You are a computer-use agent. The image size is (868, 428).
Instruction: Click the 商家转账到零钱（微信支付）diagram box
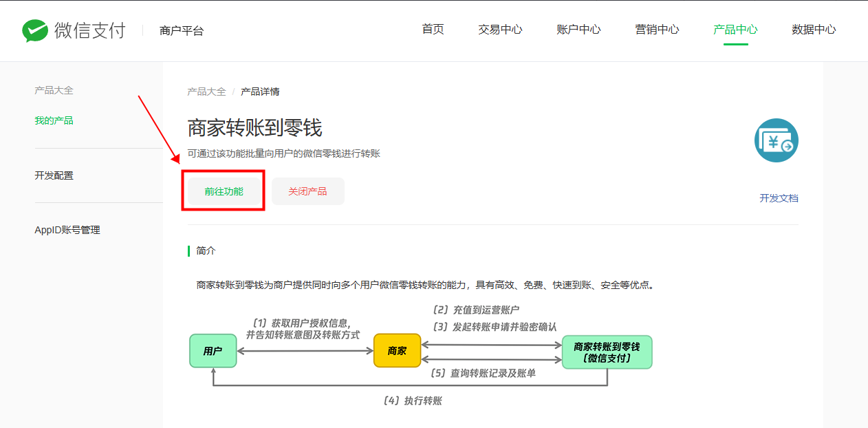(607, 352)
